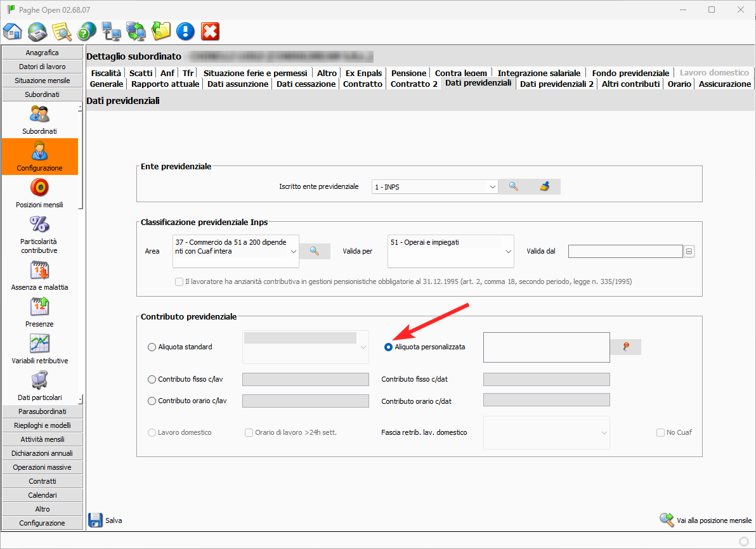Click the red X toolbar icon
The width and height of the screenshot is (756, 549).
(x=210, y=31)
